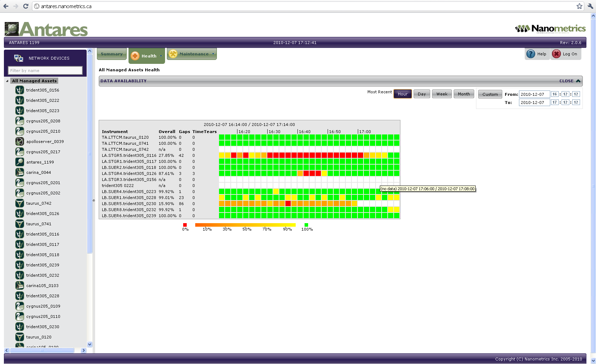The width and height of the screenshot is (596, 364).
Task: Click the cygnus205_0210 device icon
Action: pos(20,131)
